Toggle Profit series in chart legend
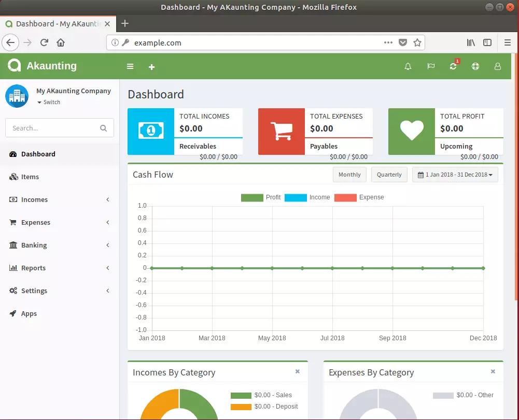Viewport: 519px width, 420px height. tap(261, 197)
